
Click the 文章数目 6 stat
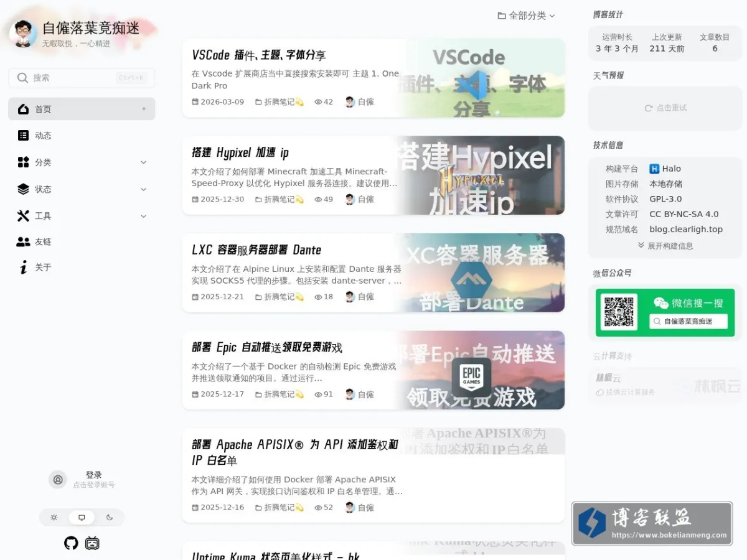[715, 43]
